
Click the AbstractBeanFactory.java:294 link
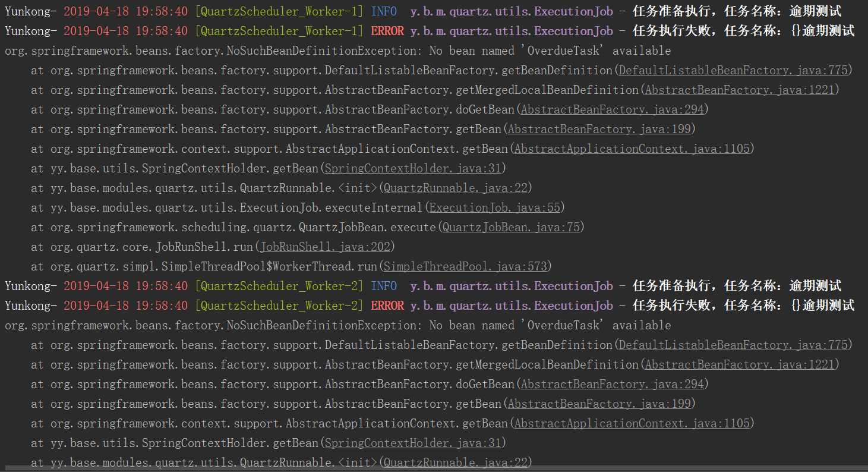(x=611, y=109)
